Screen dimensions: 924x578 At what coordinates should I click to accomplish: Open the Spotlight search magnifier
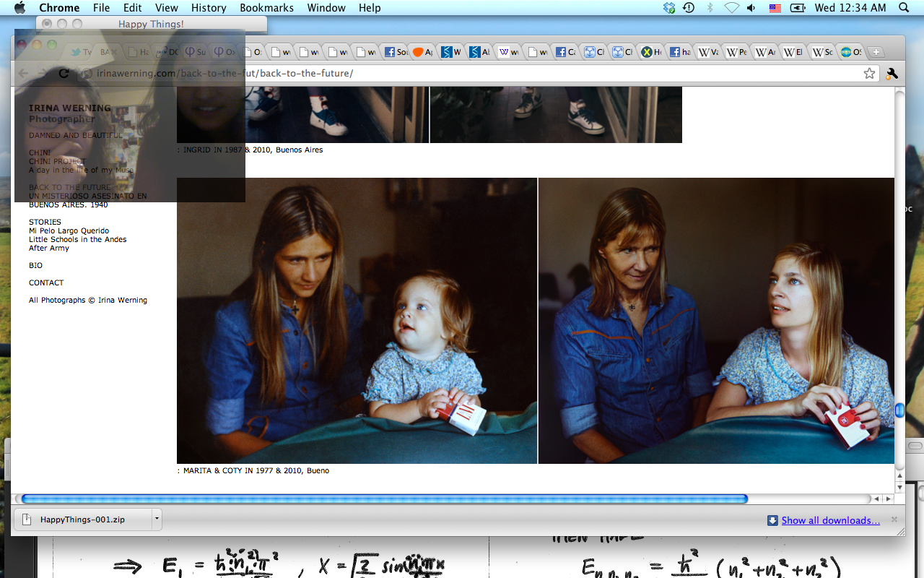pos(904,8)
